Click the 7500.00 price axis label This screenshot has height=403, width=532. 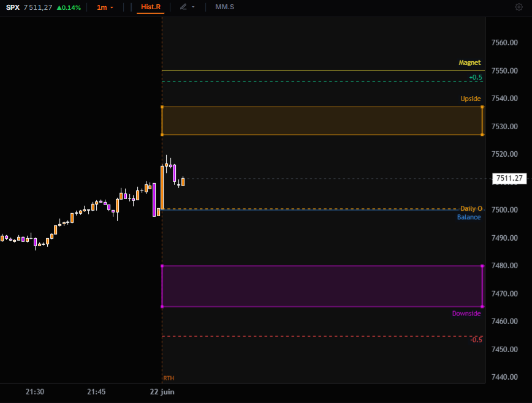tap(504, 210)
